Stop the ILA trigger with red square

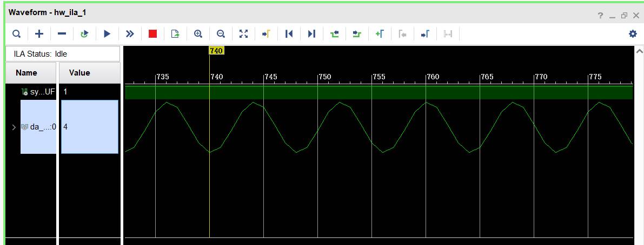[152, 34]
